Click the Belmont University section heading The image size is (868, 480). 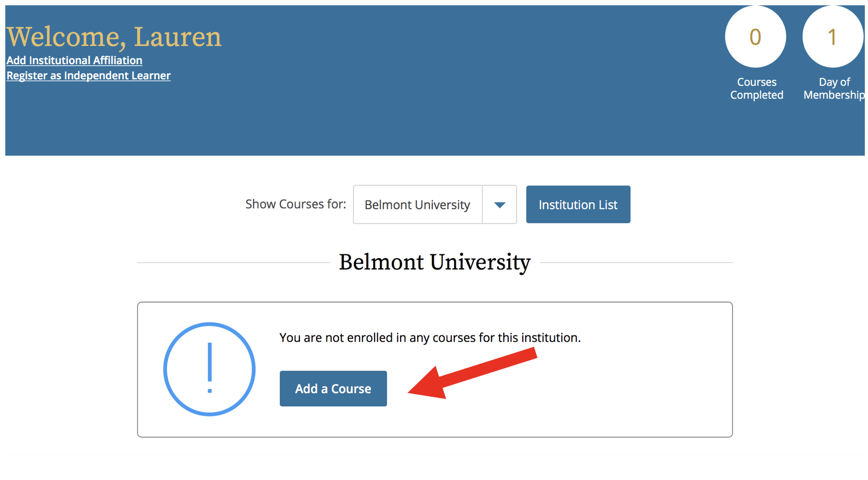click(435, 262)
